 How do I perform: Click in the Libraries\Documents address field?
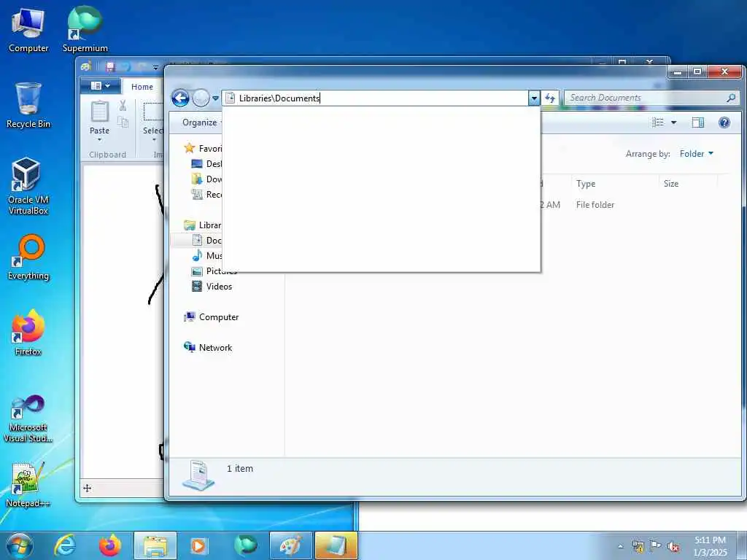376,98
